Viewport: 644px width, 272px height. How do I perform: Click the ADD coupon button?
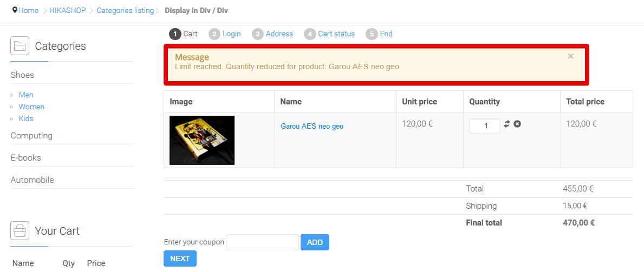315,242
